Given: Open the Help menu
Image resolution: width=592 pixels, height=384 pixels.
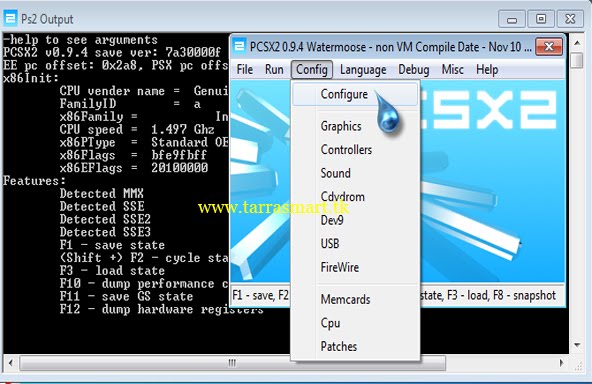Looking at the screenshot, I should (x=487, y=69).
